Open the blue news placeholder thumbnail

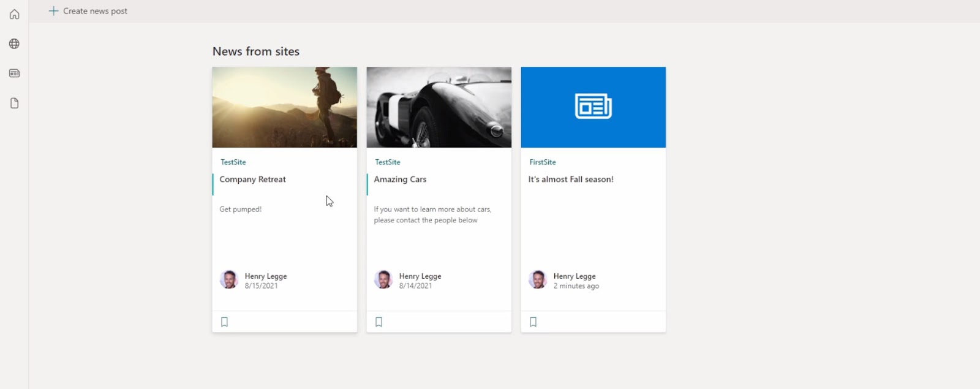(x=594, y=107)
